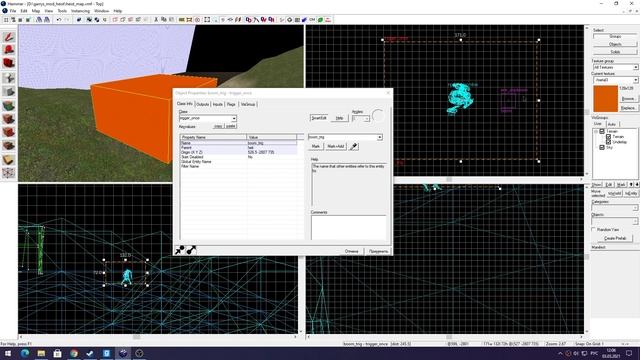Click the Create Prefab button

tap(615, 238)
